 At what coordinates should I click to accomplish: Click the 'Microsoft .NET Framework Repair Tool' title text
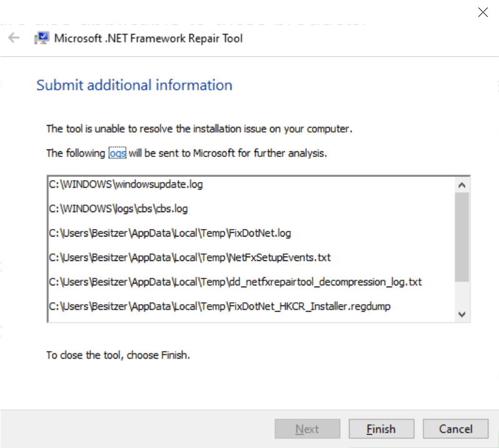pos(148,38)
